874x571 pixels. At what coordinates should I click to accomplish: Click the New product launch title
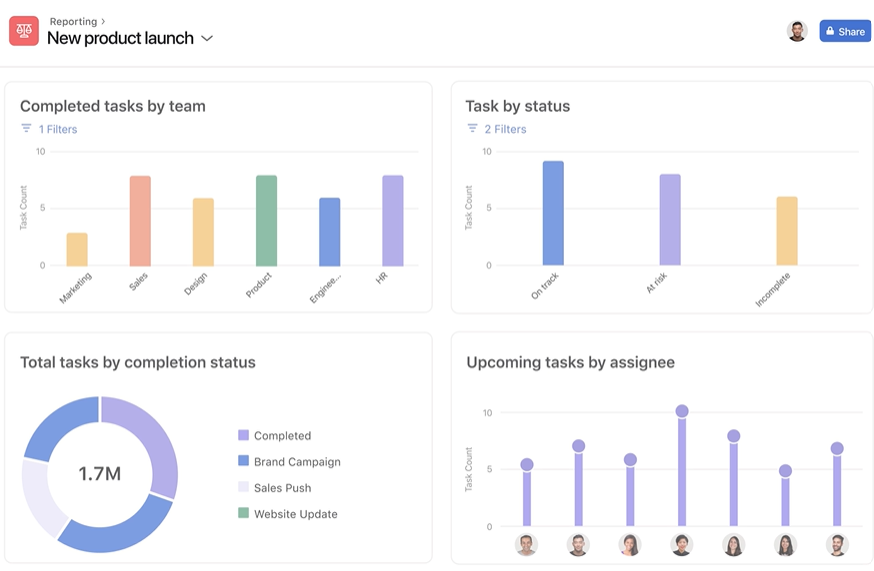pos(120,38)
